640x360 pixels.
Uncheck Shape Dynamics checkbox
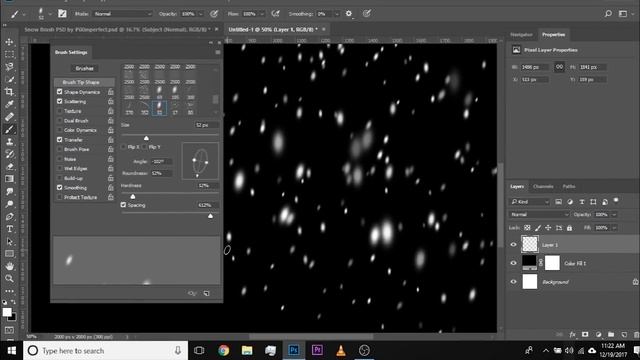60,92
